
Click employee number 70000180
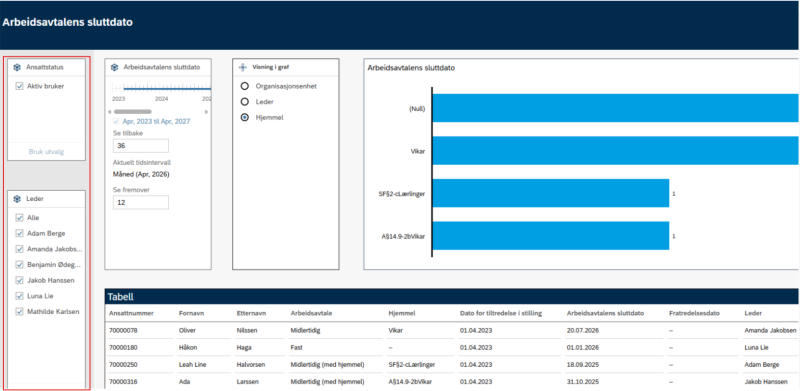pos(123,347)
